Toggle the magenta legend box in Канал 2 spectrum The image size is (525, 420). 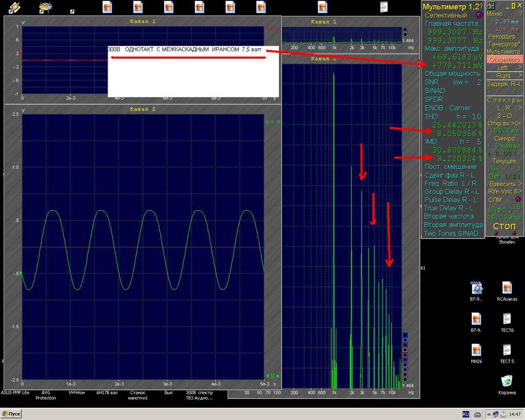[405, 345]
